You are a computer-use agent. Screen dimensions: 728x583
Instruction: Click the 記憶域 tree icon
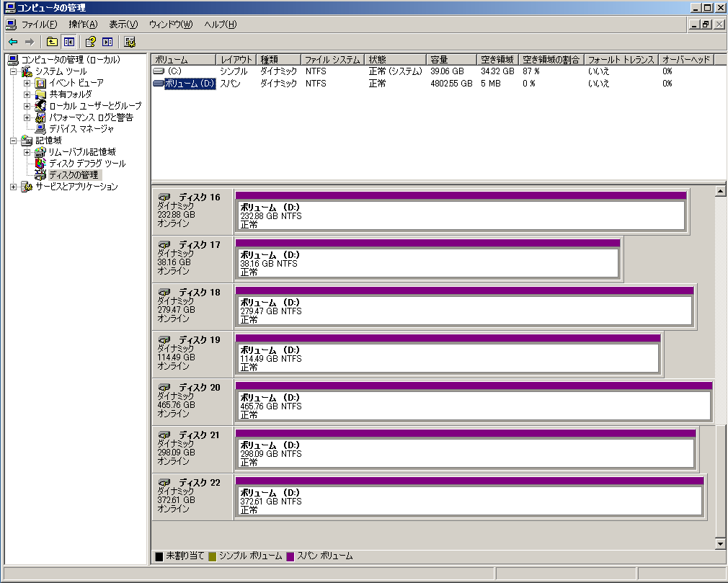pos(27,141)
